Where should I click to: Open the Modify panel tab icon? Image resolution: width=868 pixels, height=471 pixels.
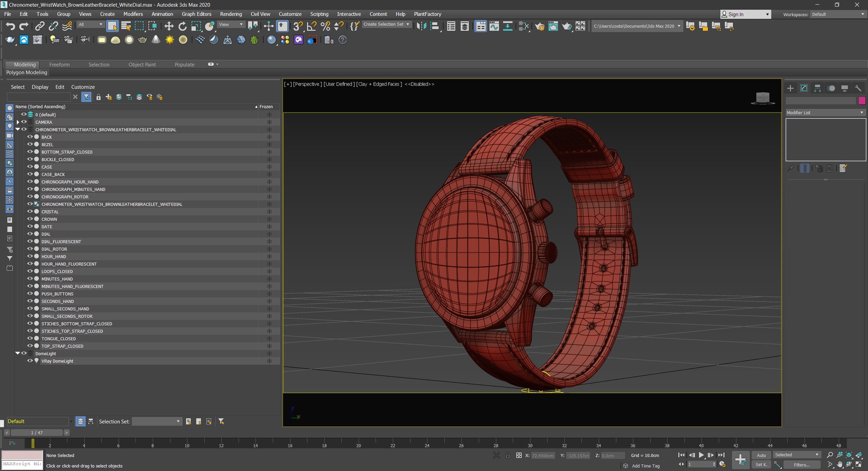[x=804, y=88]
